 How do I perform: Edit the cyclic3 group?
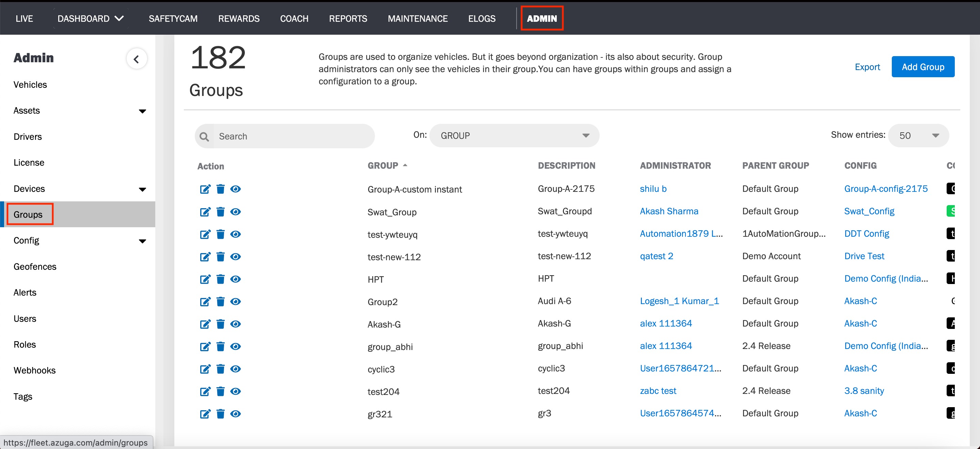tap(205, 368)
